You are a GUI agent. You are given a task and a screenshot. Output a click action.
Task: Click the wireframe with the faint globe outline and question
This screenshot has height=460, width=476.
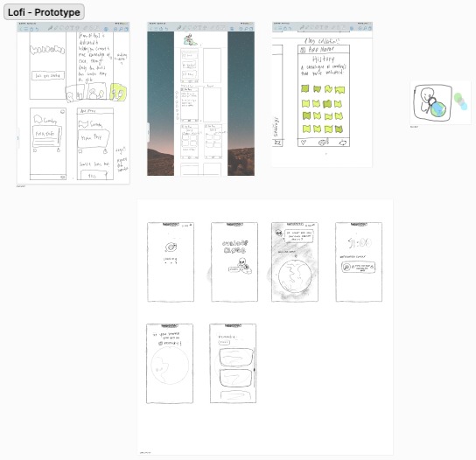point(170,364)
